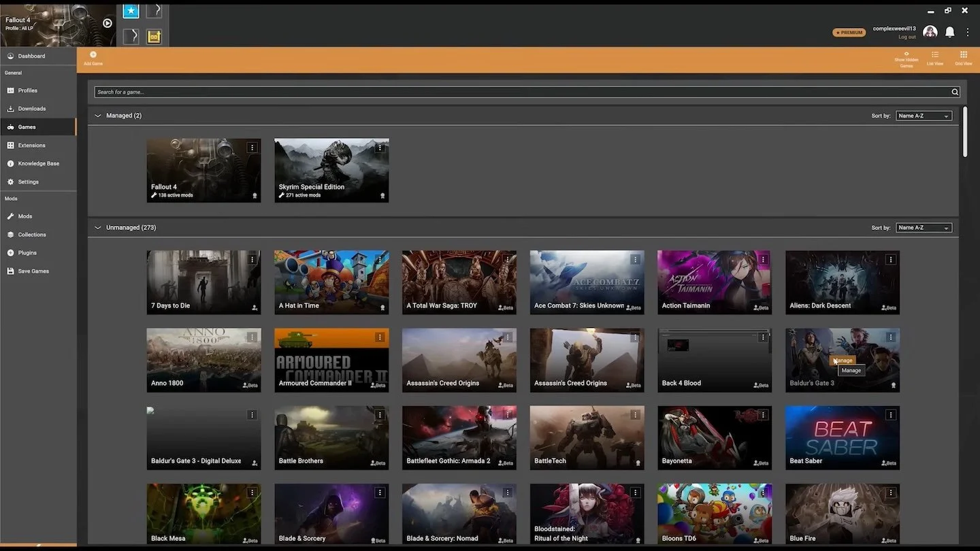Image resolution: width=980 pixels, height=551 pixels.
Task: Open three-dot menu on Skyrim Special Edition card
Action: tap(380, 148)
